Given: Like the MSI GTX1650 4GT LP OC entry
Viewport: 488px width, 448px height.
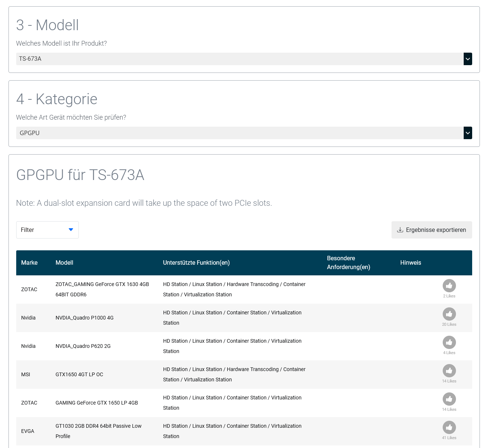Looking at the screenshot, I should click(449, 371).
